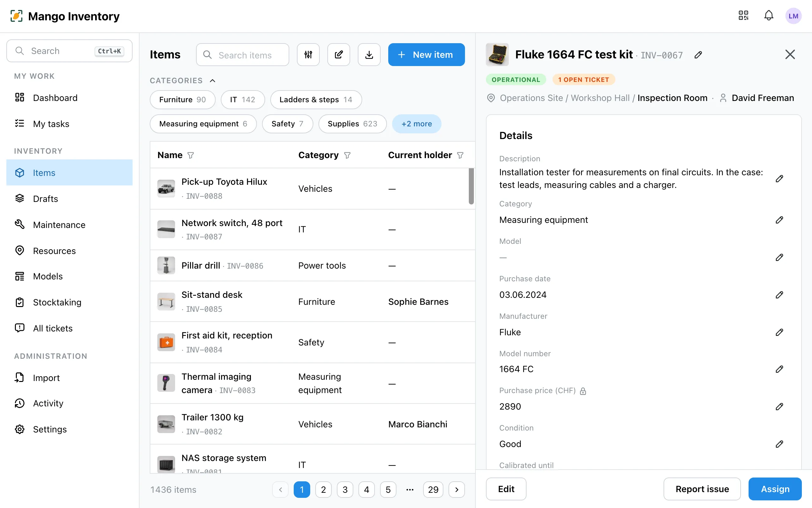
Task: Select the Safety category chip
Action: click(287, 124)
